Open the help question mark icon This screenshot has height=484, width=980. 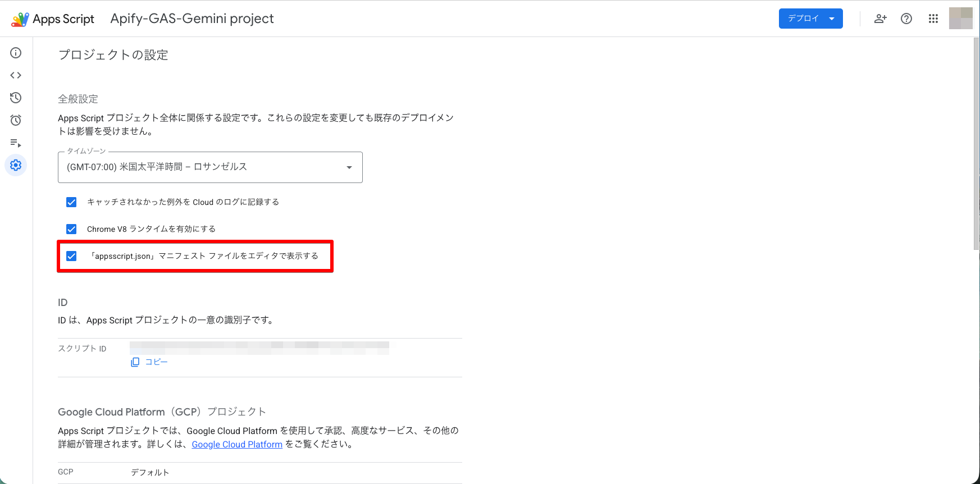[x=906, y=19]
